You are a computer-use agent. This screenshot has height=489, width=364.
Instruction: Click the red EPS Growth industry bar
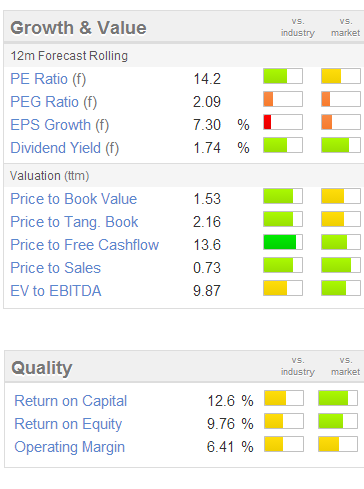click(x=283, y=122)
